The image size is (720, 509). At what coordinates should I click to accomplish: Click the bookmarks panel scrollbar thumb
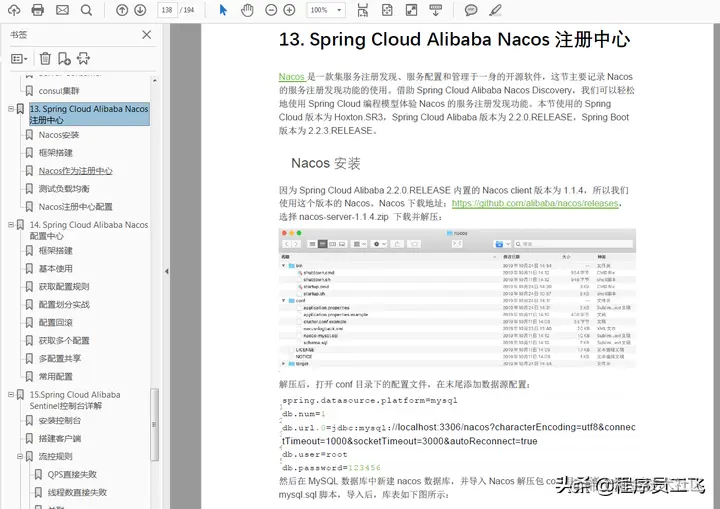155,424
